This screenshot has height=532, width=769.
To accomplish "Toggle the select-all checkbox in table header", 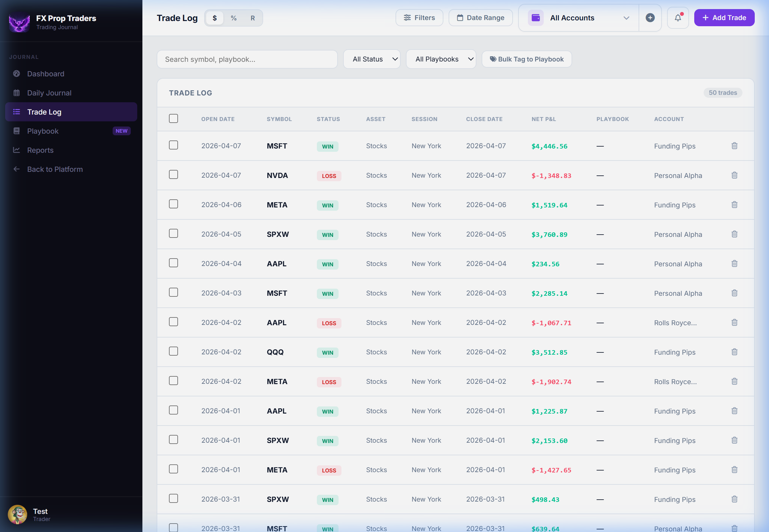I will point(173,118).
